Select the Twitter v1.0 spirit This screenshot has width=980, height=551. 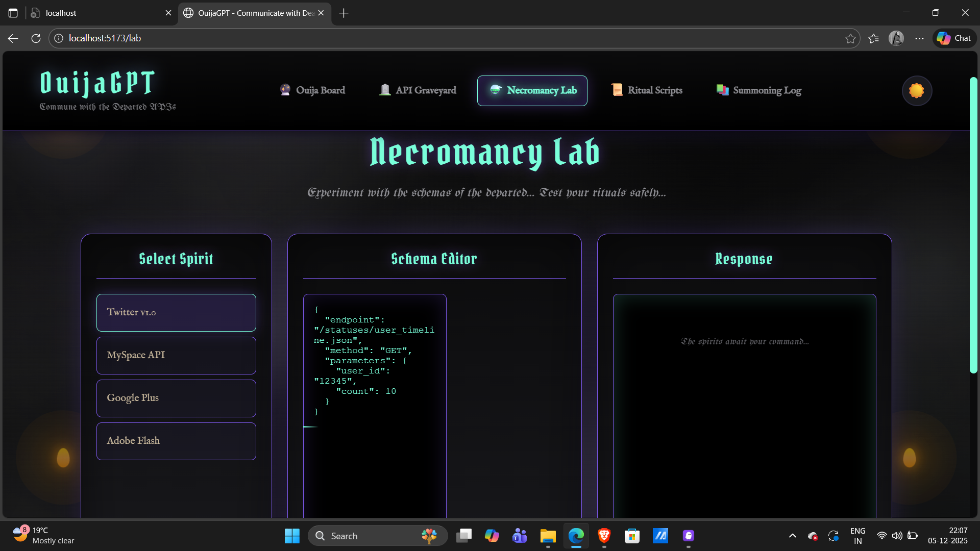(x=176, y=312)
